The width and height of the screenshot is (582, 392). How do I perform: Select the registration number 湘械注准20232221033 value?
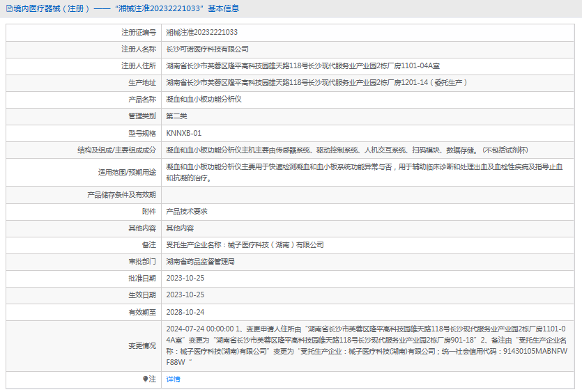coord(202,32)
